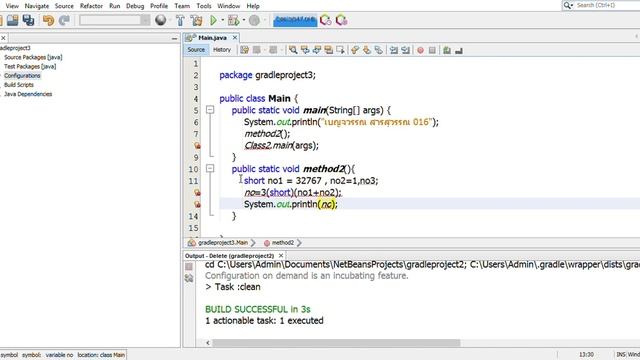640x360 pixels.
Task: Open the Window menu
Action: click(229, 6)
